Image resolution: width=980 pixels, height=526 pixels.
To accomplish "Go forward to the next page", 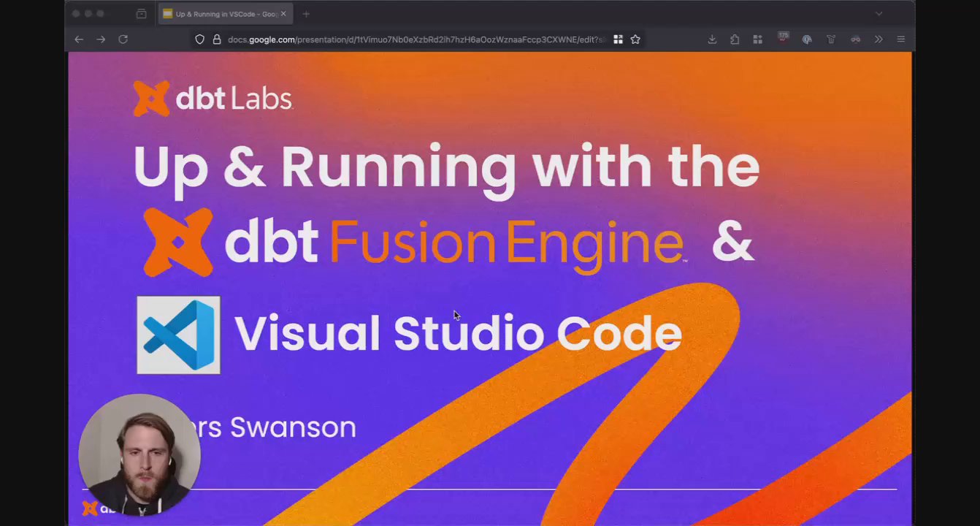I will click(101, 39).
